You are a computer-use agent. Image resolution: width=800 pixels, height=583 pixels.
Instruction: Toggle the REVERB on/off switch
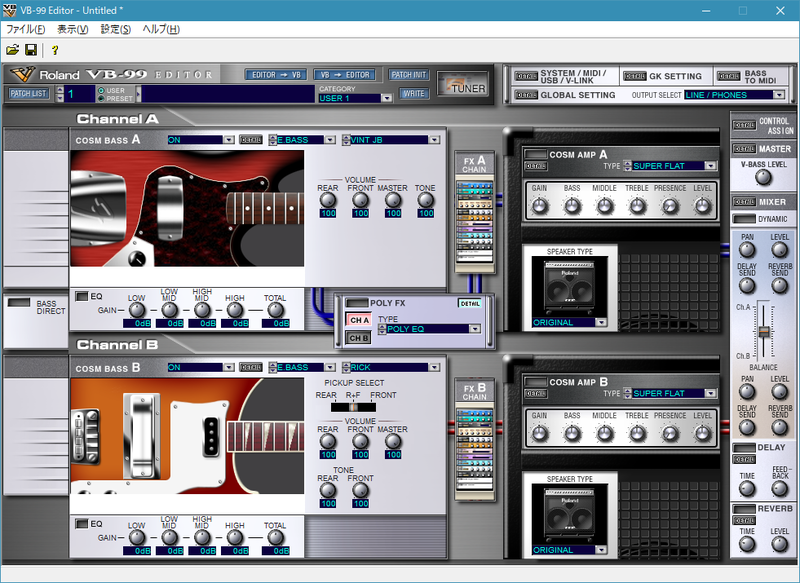(744, 509)
